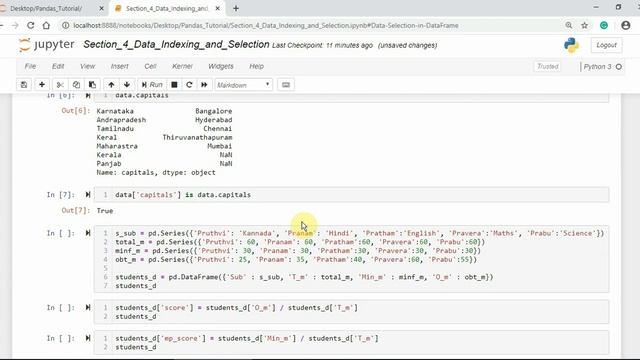Open the File menu
The height and width of the screenshot is (360, 640).
click(30, 66)
